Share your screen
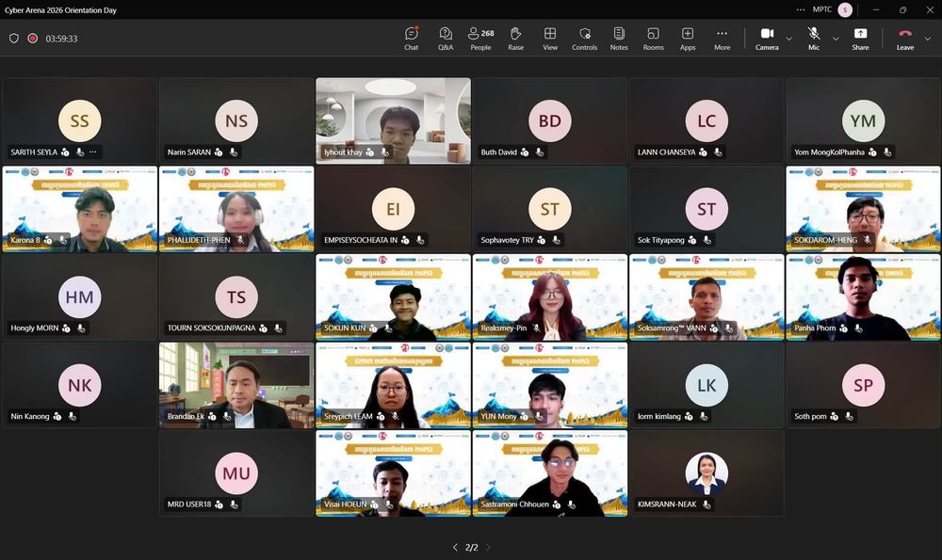The width and height of the screenshot is (942, 560). (860, 39)
